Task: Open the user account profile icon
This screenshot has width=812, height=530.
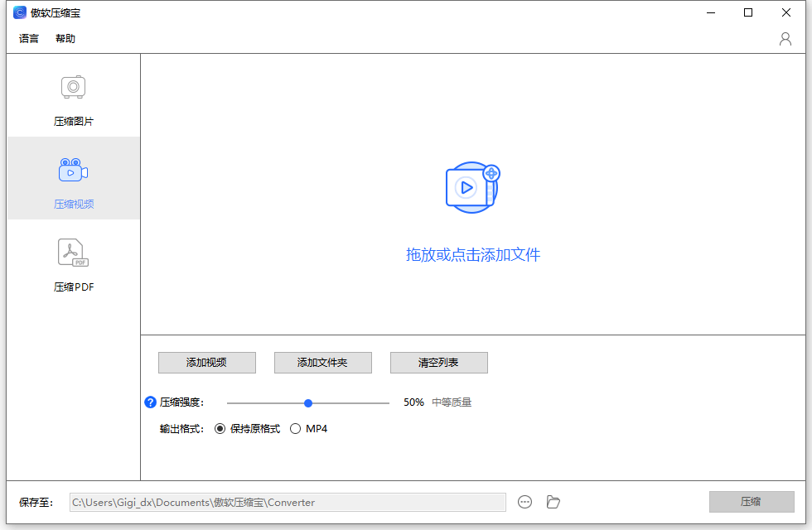Action: [785, 39]
